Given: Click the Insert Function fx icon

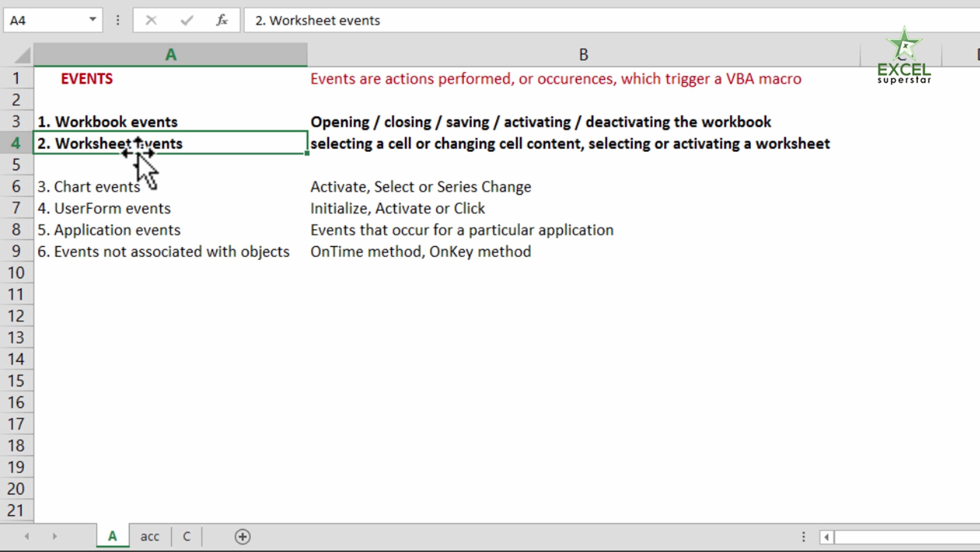Looking at the screenshot, I should tap(222, 20).
